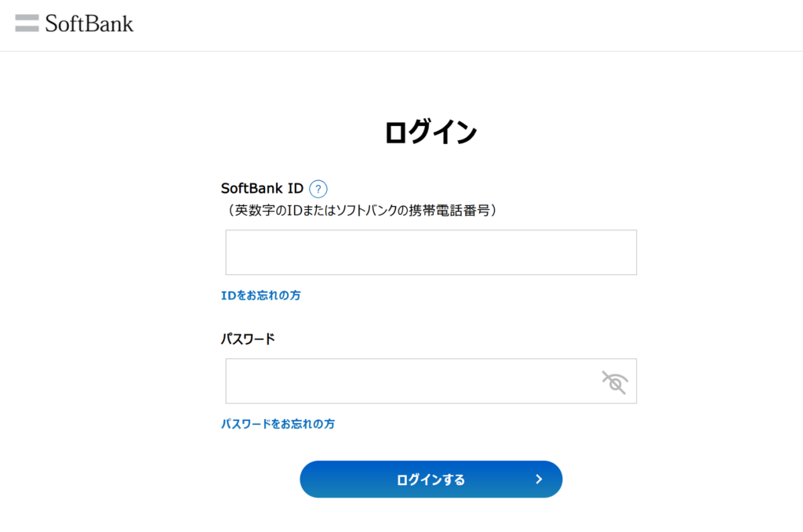The image size is (803, 532).
Task: Submit login using the blue pill button
Action: click(431, 480)
